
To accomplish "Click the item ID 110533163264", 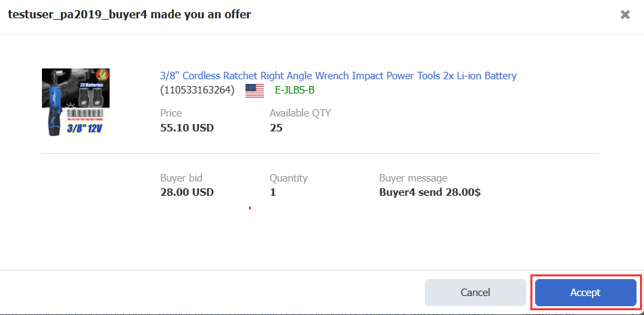I will 198,90.
